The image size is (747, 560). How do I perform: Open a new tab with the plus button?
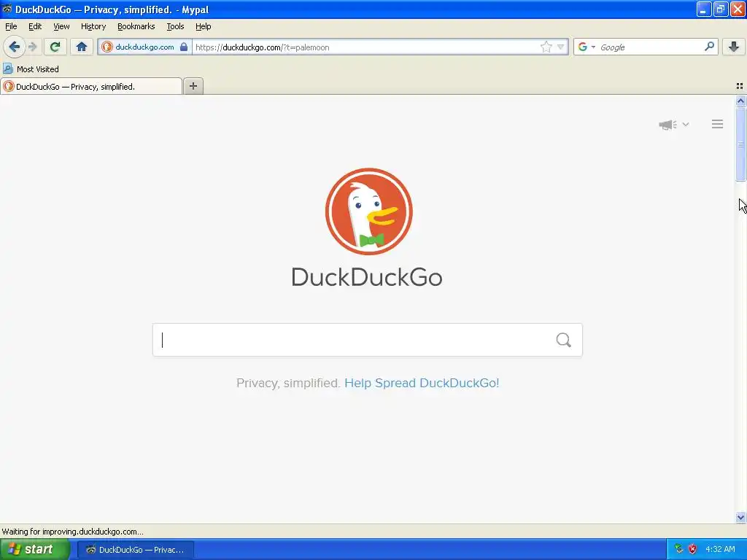coord(193,86)
